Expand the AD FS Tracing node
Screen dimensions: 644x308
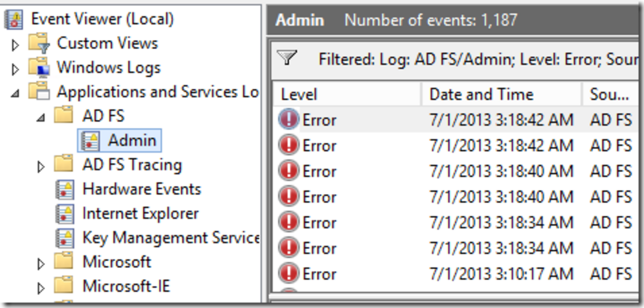click(41, 167)
